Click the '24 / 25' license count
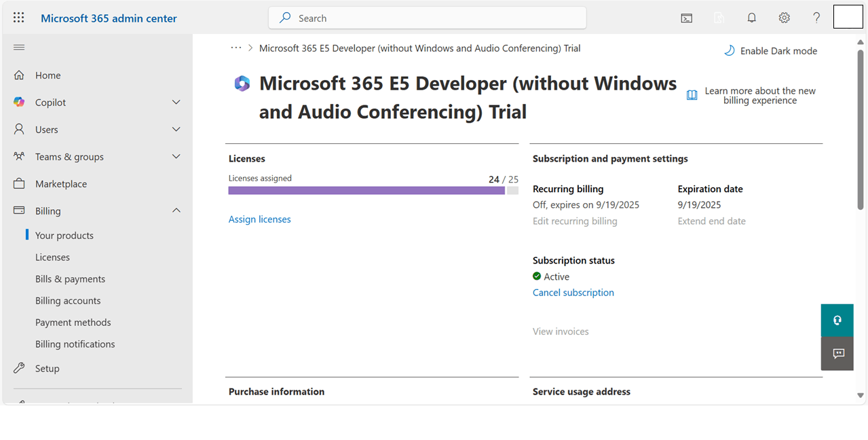This screenshot has height=440, width=868. [x=504, y=179]
